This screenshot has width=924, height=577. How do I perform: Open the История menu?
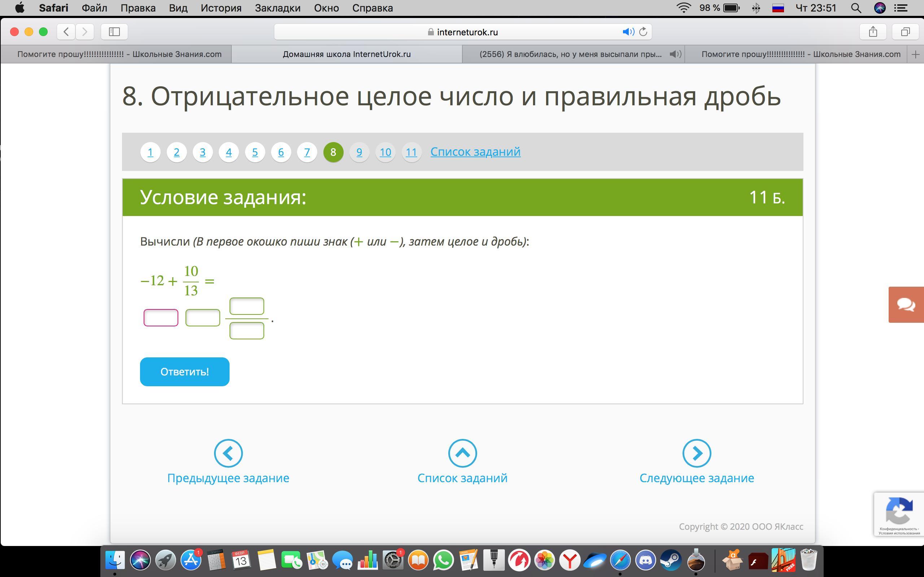pyautogui.click(x=221, y=8)
